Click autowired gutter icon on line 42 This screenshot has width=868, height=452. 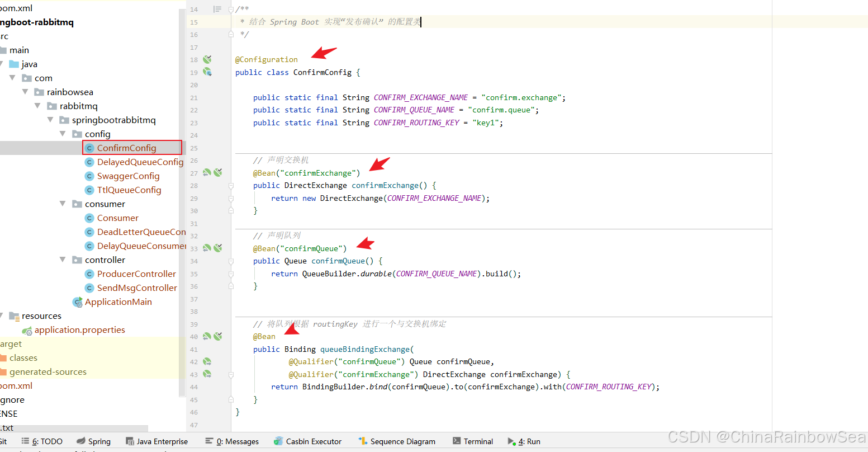[x=207, y=361]
